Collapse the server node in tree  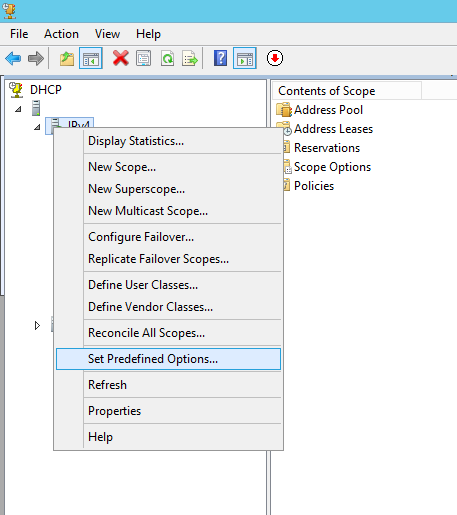18,109
